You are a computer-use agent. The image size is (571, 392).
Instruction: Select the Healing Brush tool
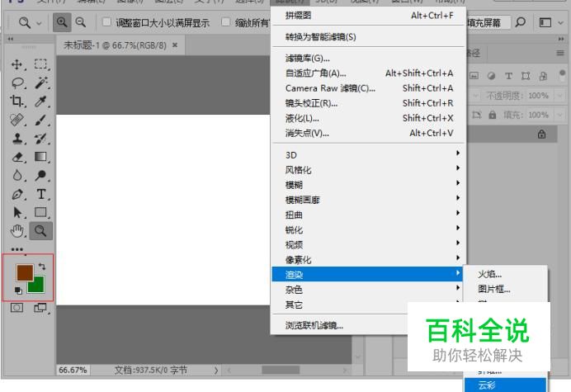(17, 120)
